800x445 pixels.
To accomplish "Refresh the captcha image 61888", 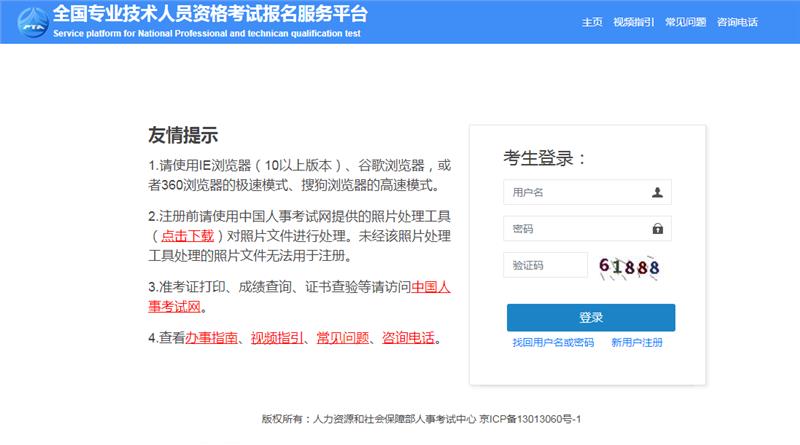I will 629,266.
